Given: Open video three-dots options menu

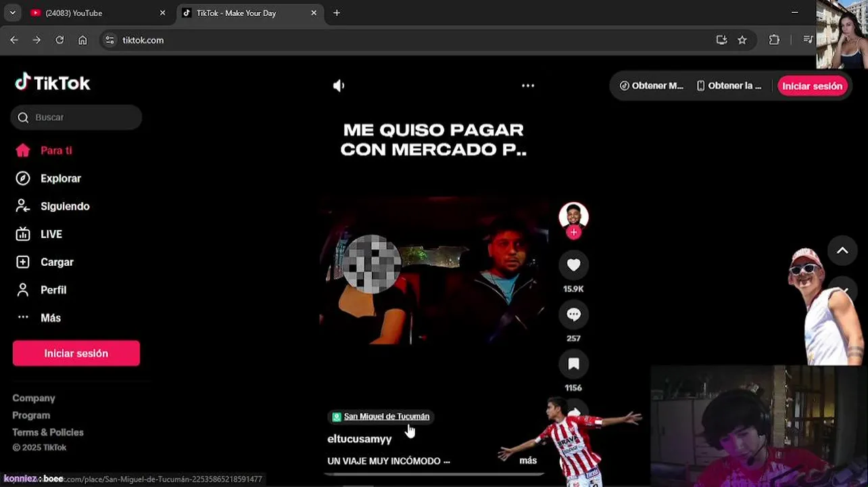Looking at the screenshot, I should click(x=528, y=85).
